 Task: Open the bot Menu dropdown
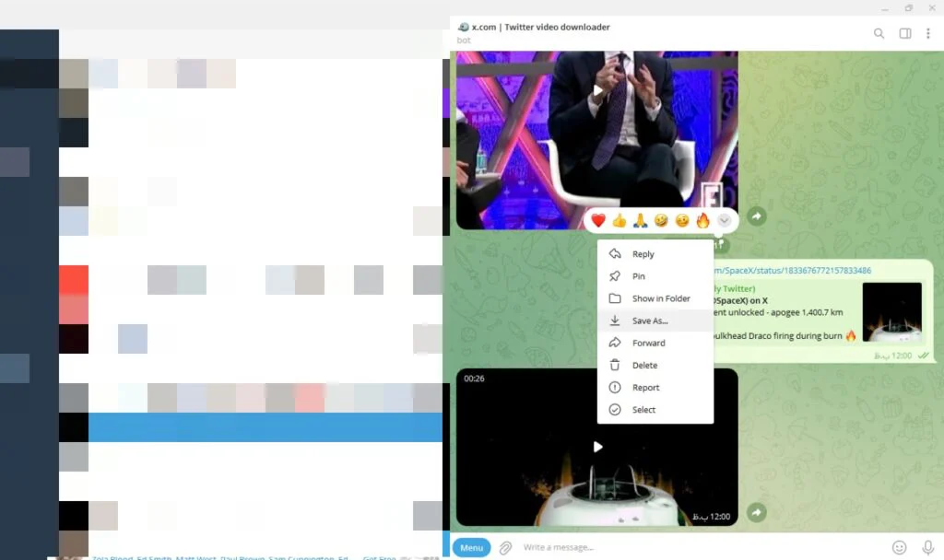tap(471, 547)
